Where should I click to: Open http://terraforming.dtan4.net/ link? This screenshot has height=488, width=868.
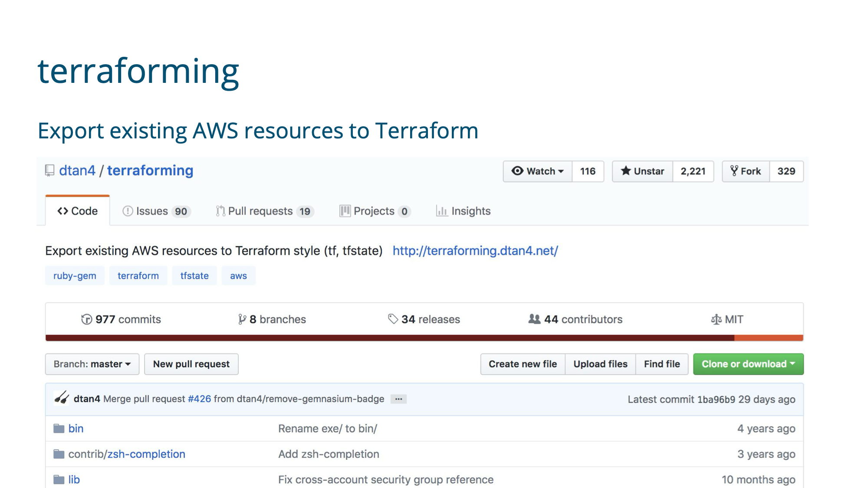[x=475, y=251]
